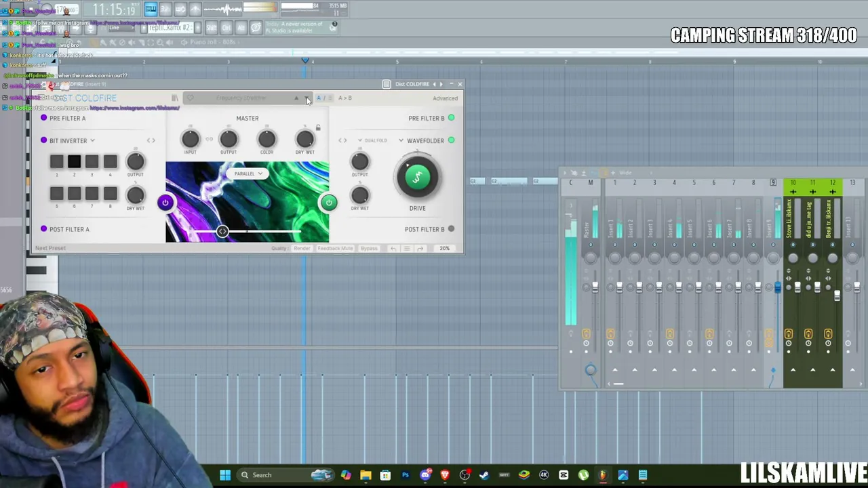The image size is (868, 488).
Task: Select A in the A/B comparison
Action: [x=319, y=98]
